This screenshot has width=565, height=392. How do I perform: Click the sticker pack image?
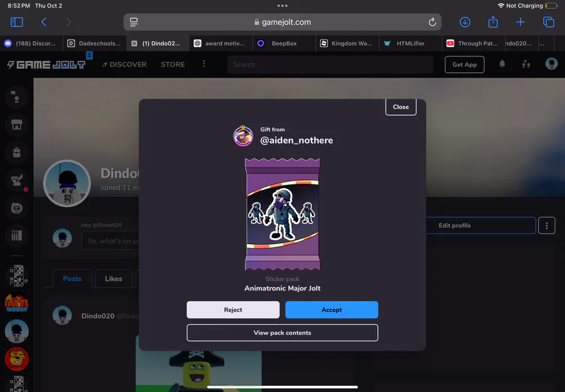coord(282,214)
